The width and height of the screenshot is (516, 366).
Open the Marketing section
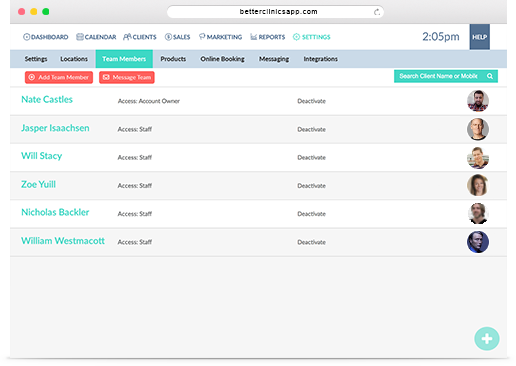[x=220, y=37]
